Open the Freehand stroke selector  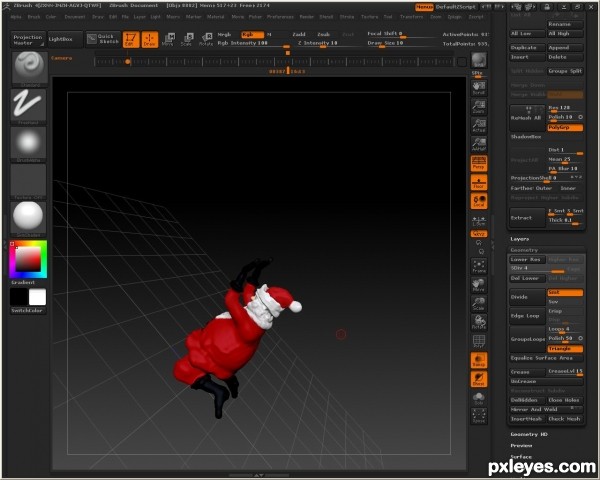tap(29, 107)
